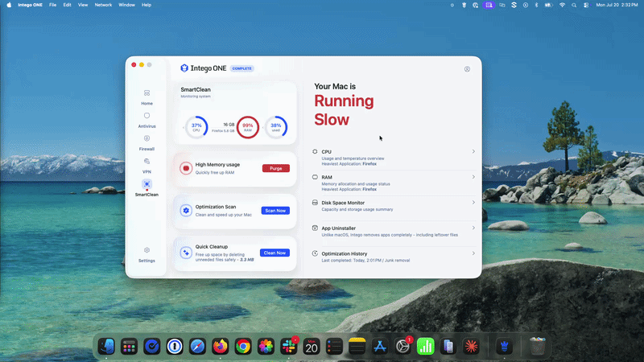Open the App Store from the Dock
Image resolution: width=644 pixels, height=362 pixels.
380,347
